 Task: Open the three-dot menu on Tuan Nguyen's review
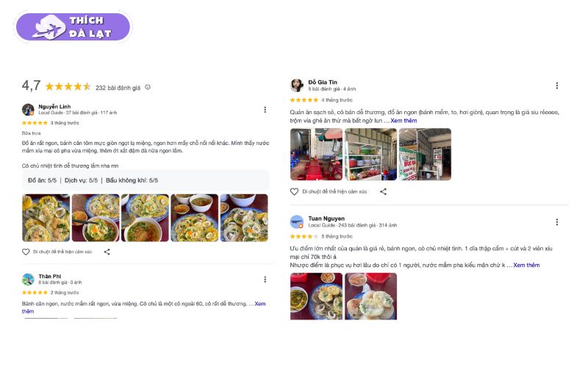(x=556, y=222)
